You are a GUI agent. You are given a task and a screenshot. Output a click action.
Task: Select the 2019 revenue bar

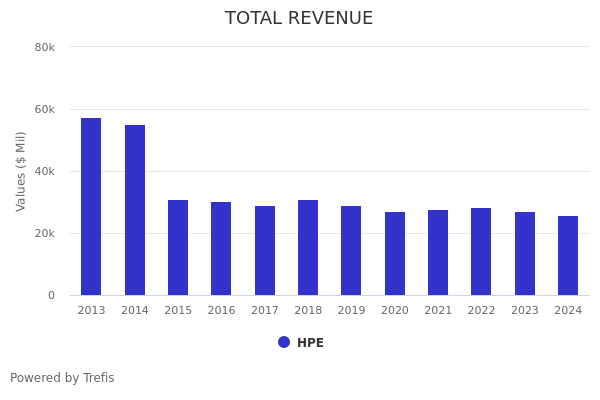351,250
